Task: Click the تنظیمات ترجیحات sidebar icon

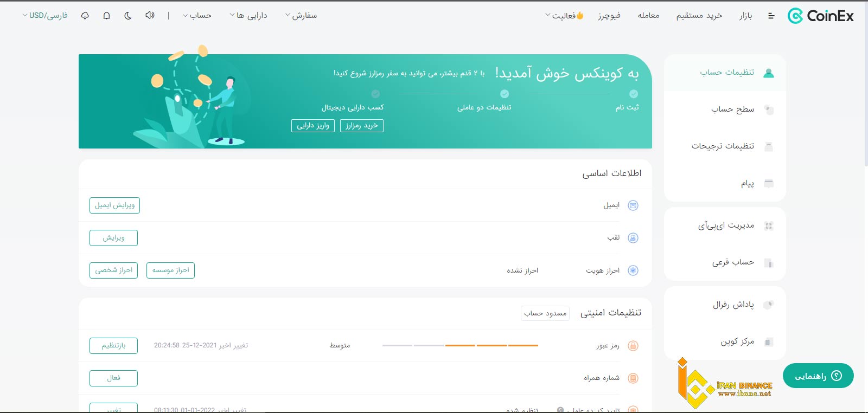Action: (768, 146)
